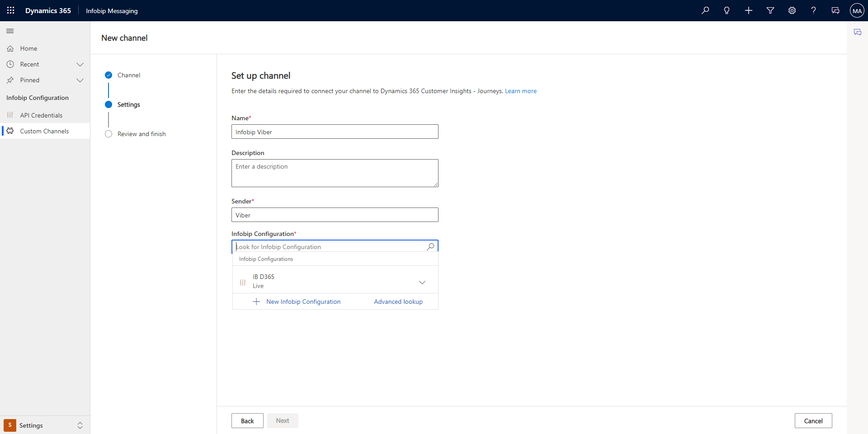Select the Settings wizard step
868x434 pixels.
(x=123, y=104)
